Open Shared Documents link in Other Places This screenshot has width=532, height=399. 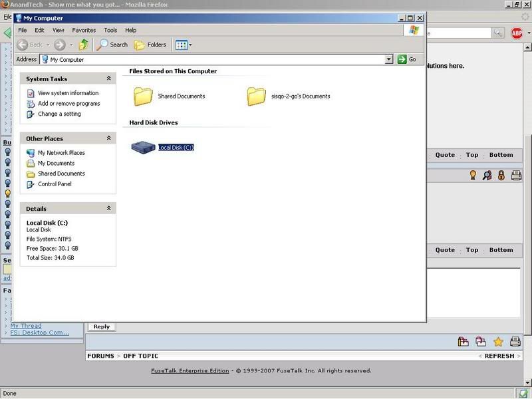[x=61, y=174]
